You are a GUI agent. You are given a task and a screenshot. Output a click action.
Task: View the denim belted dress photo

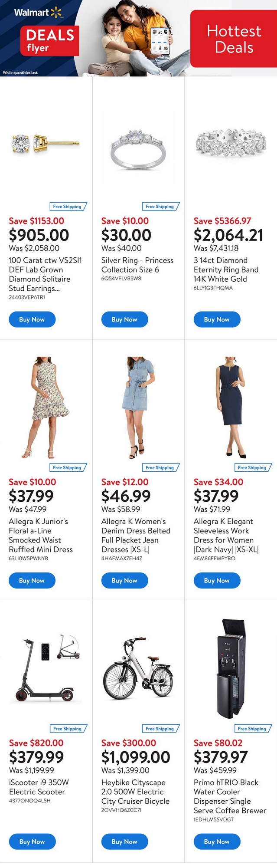click(x=138, y=407)
